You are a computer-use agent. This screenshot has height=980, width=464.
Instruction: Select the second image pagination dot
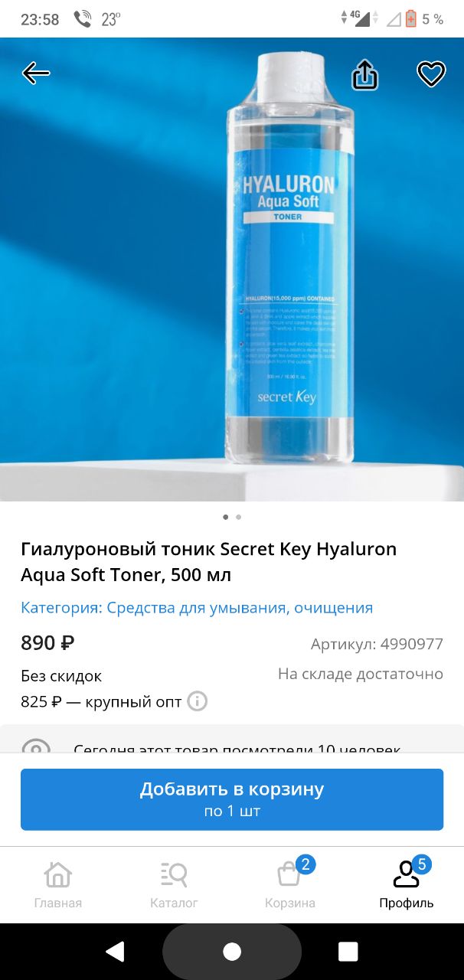(239, 517)
